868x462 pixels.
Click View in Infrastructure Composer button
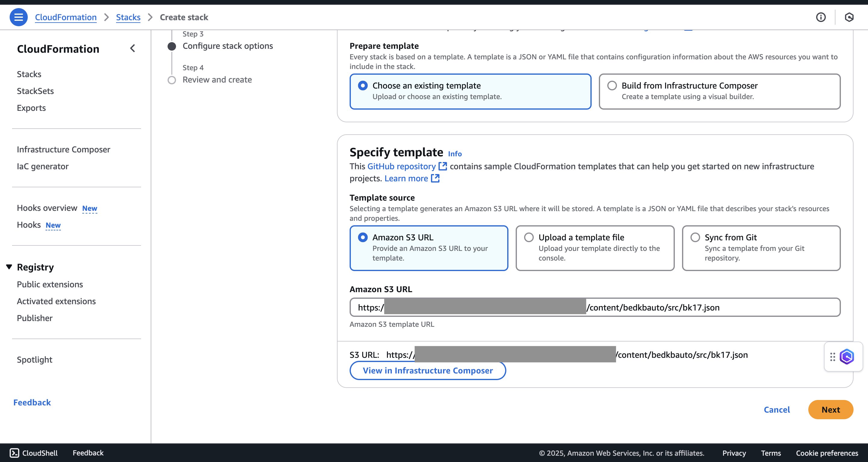pos(428,371)
